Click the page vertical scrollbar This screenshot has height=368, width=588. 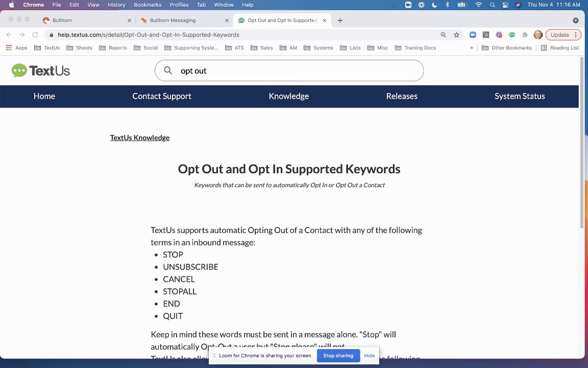coord(582,143)
